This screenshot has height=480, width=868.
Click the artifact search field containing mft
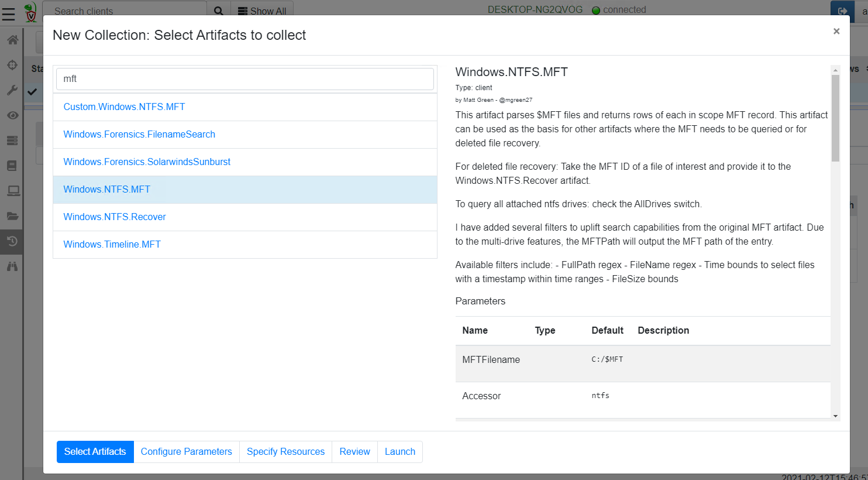[x=244, y=79]
